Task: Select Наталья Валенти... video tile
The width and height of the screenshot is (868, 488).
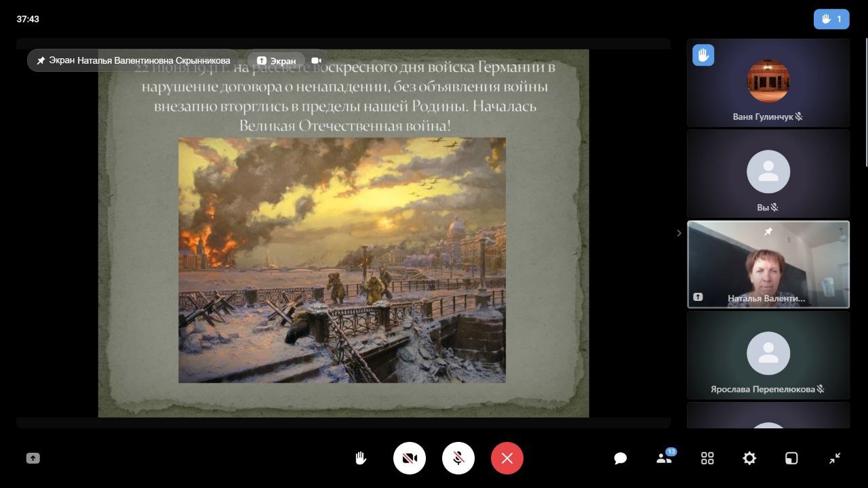Action: click(x=768, y=264)
